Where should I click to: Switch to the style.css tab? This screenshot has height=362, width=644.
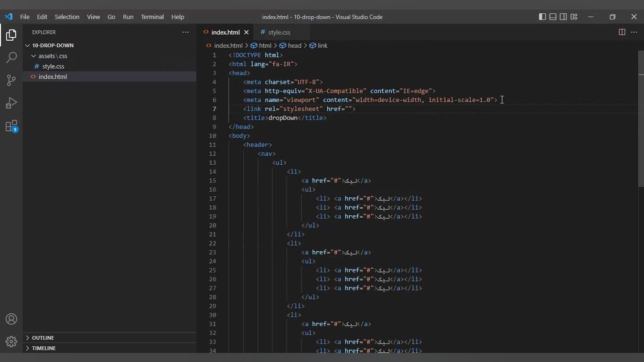tap(279, 32)
